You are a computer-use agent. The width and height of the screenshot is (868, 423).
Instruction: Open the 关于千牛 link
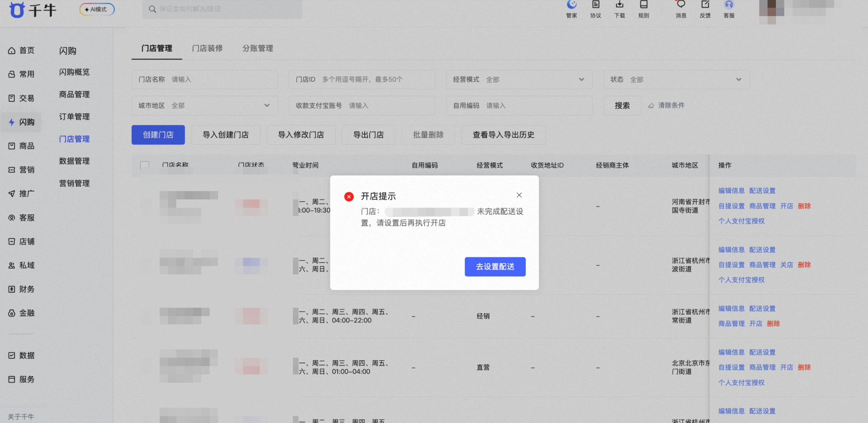pyautogui.click(x=21, y=417)
